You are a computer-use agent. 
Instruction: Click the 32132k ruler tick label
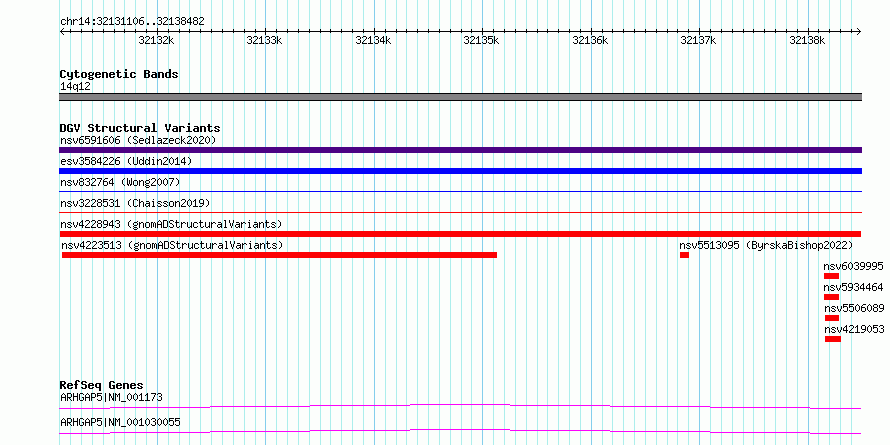pos(156,41)
